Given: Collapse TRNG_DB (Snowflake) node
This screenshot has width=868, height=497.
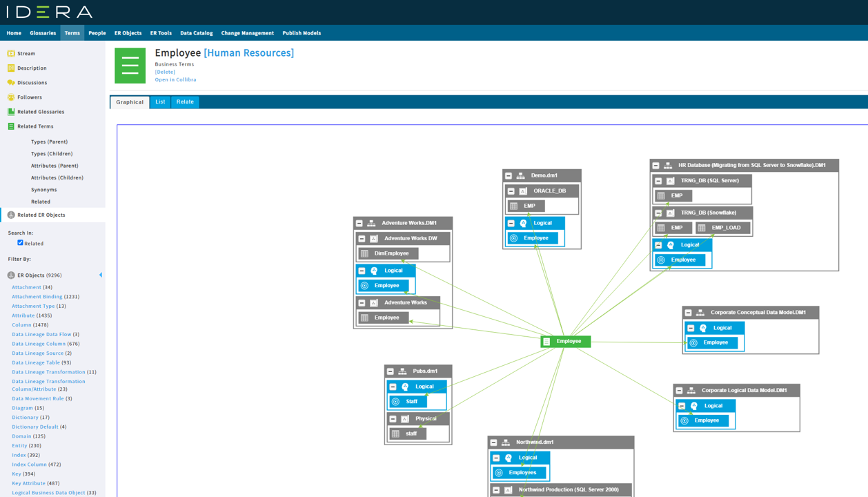Looking at the screenshot, I should [x=658, y=213].
